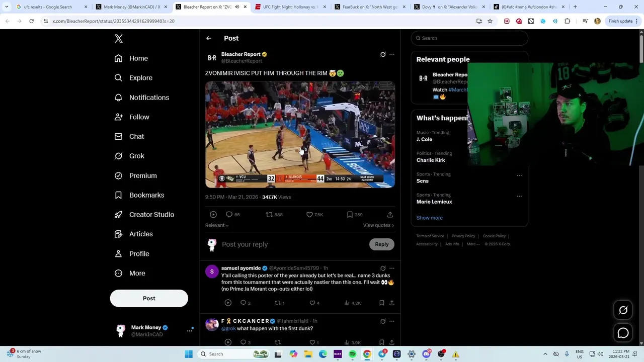Open Spotify from the taskbar

pos(352,354)
